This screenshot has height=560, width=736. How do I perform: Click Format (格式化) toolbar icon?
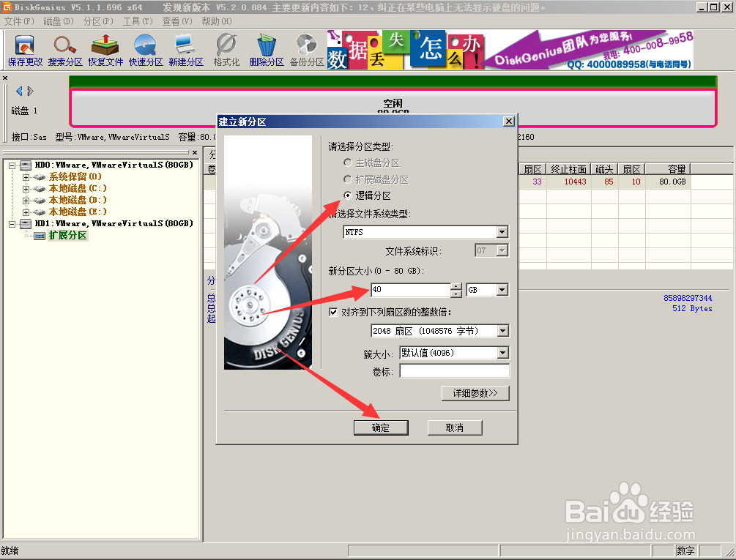point(226,51)
